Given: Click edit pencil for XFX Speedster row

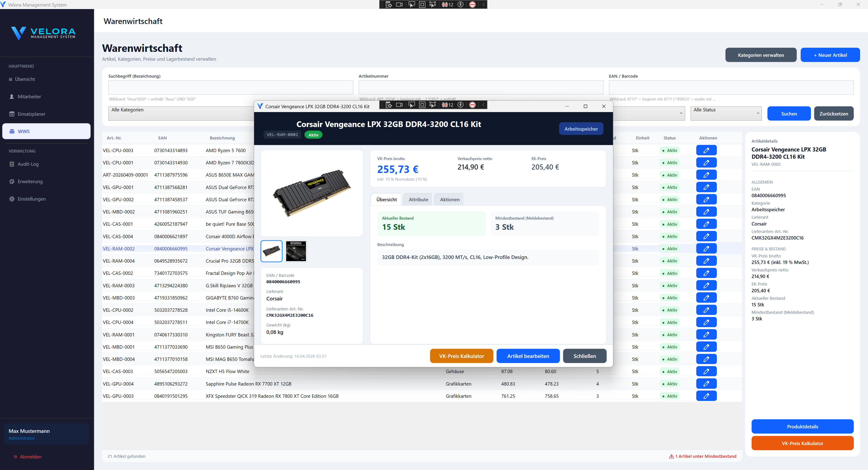Looking at the screenshot, I should (x=706, y=396).
